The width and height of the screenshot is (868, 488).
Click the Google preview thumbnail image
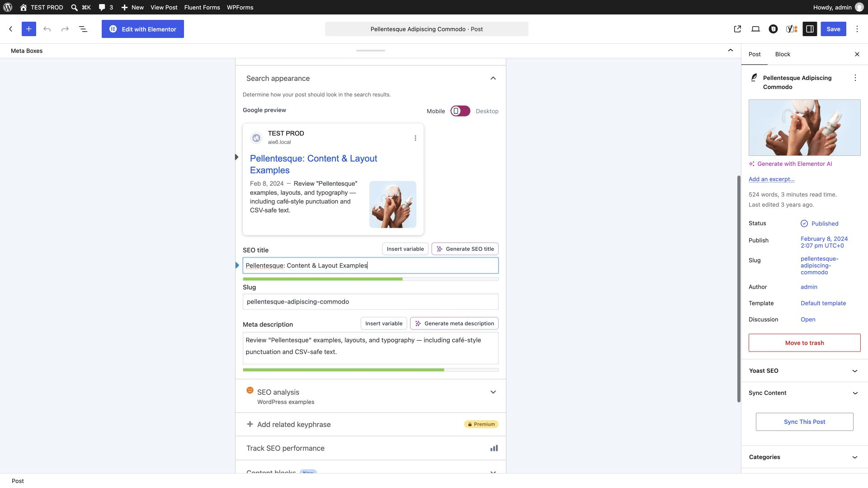coord(392,204)
